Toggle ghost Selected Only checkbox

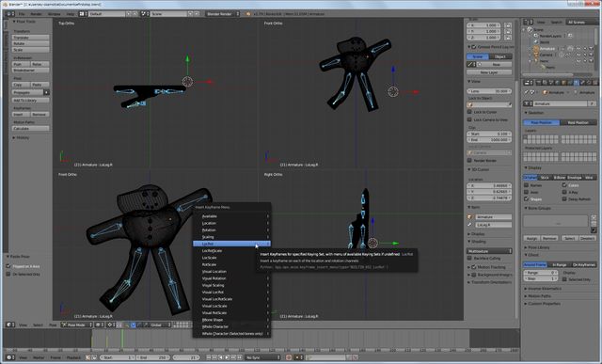564,279
